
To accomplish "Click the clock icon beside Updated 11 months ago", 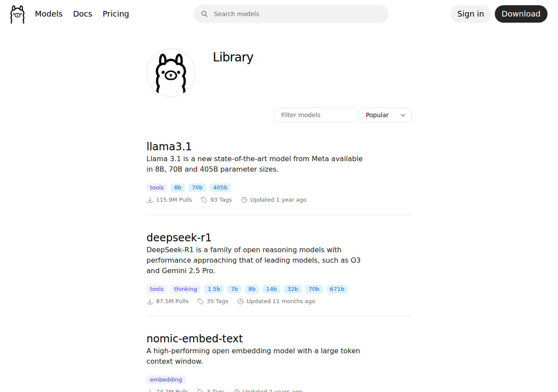I will (x=241, y=301).
